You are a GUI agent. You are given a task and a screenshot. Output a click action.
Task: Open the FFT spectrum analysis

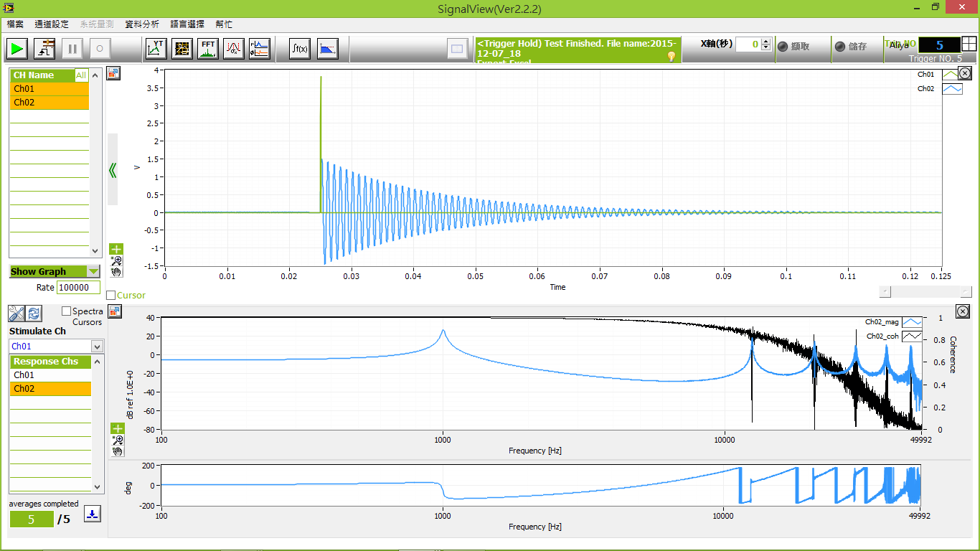[208, 49]
